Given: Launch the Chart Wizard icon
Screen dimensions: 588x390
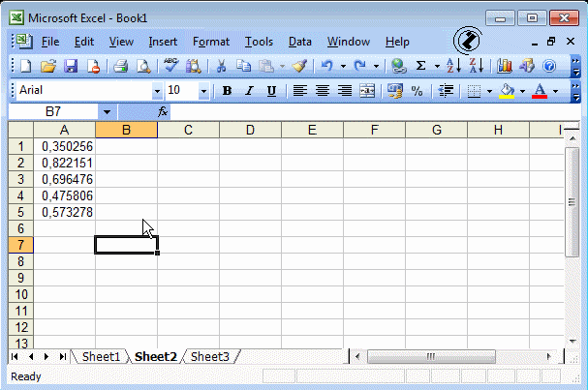Looking at the screenshot, I should point(505,66).
